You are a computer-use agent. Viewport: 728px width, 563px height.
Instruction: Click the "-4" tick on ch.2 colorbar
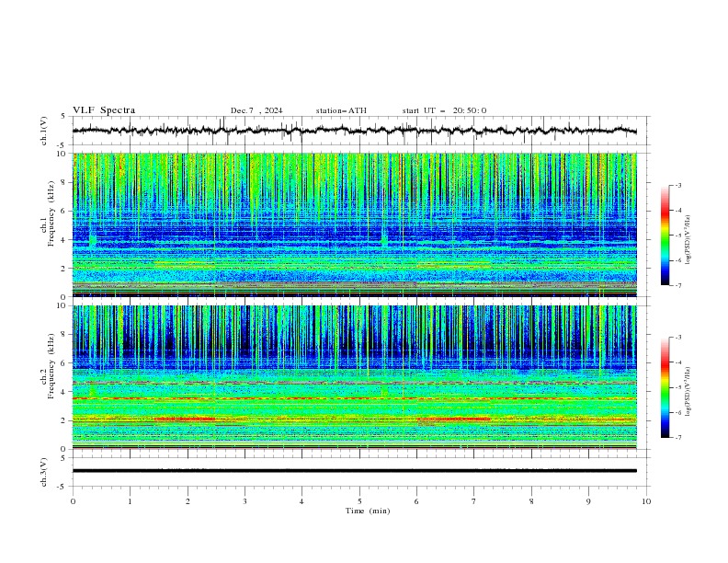[677, 362]
